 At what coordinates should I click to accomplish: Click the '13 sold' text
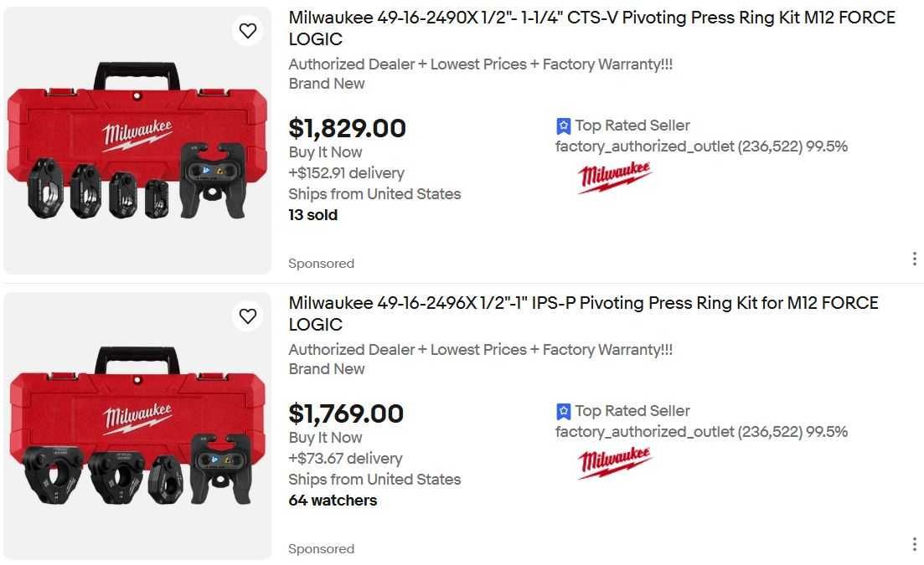click(x=312, y=215)
